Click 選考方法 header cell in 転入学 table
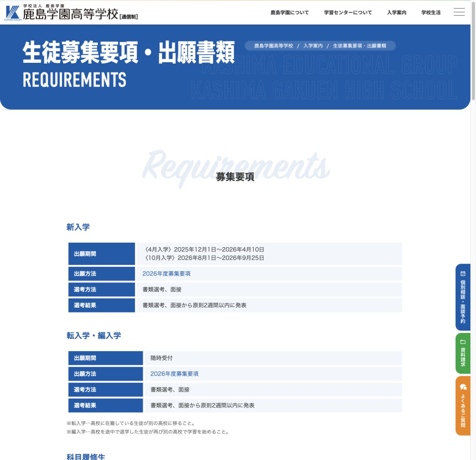Screen dimensions: 476x460 coord(106,390)
